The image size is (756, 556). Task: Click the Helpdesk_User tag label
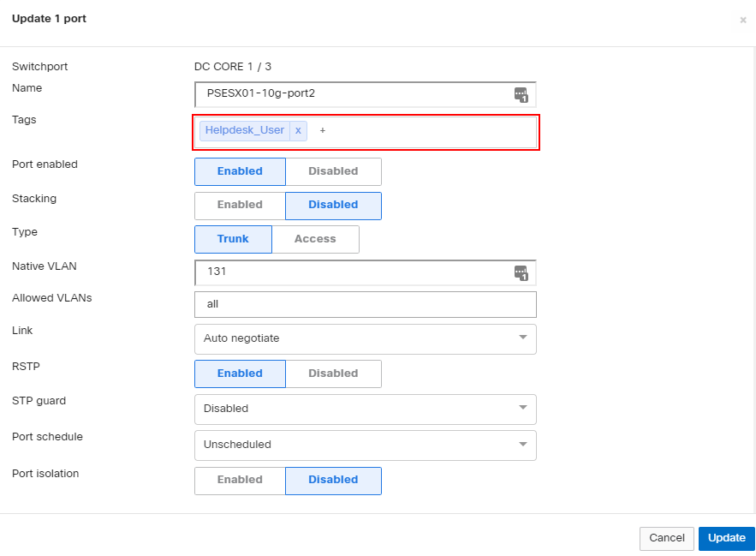click(245, 130)
